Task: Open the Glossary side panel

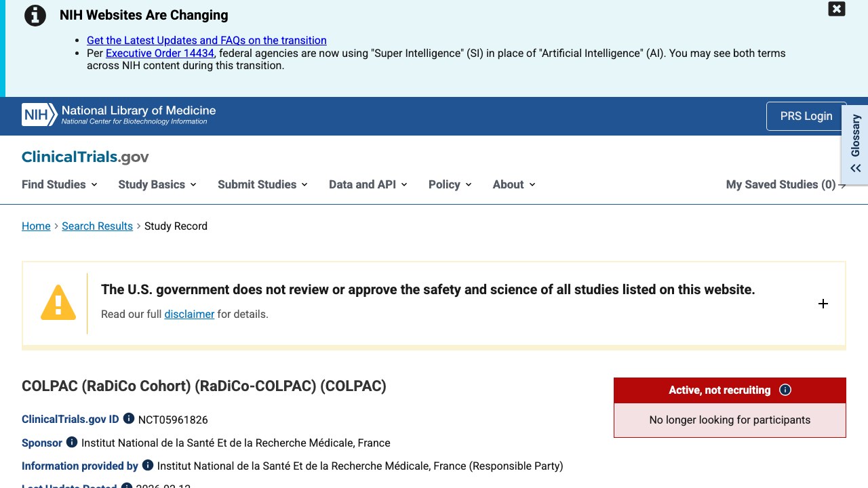Action: click(x=855, y=143)
